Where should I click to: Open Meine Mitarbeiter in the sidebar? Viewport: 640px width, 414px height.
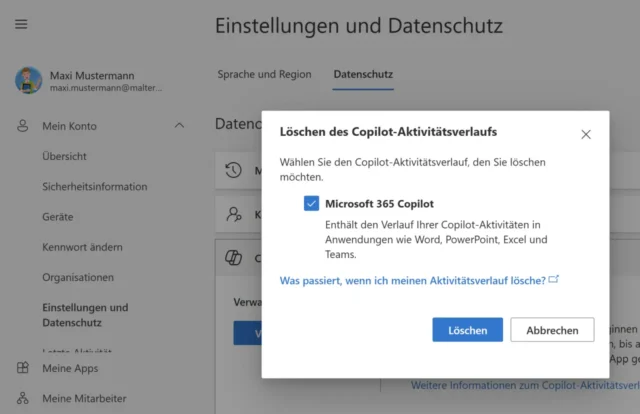(x=84, y=398)
